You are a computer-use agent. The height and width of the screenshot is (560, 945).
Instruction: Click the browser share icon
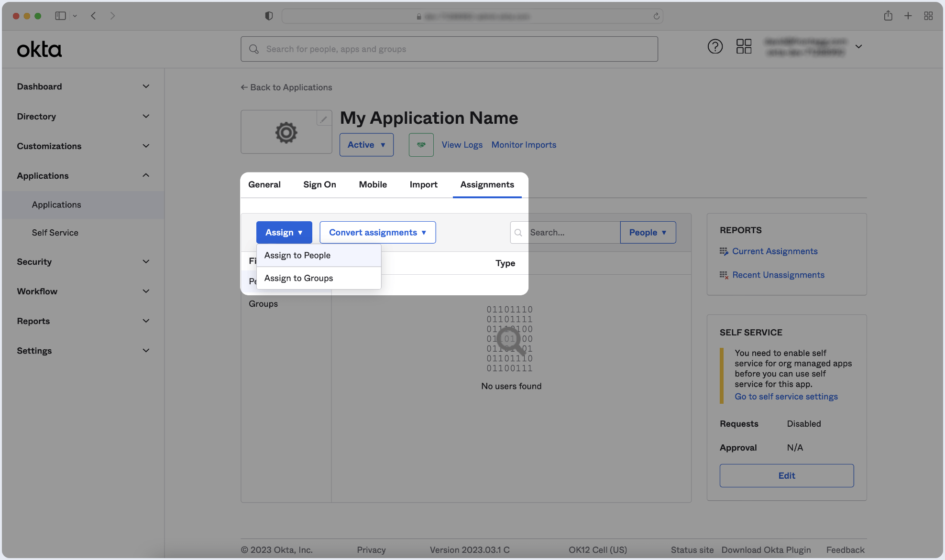tap(888, 16)
